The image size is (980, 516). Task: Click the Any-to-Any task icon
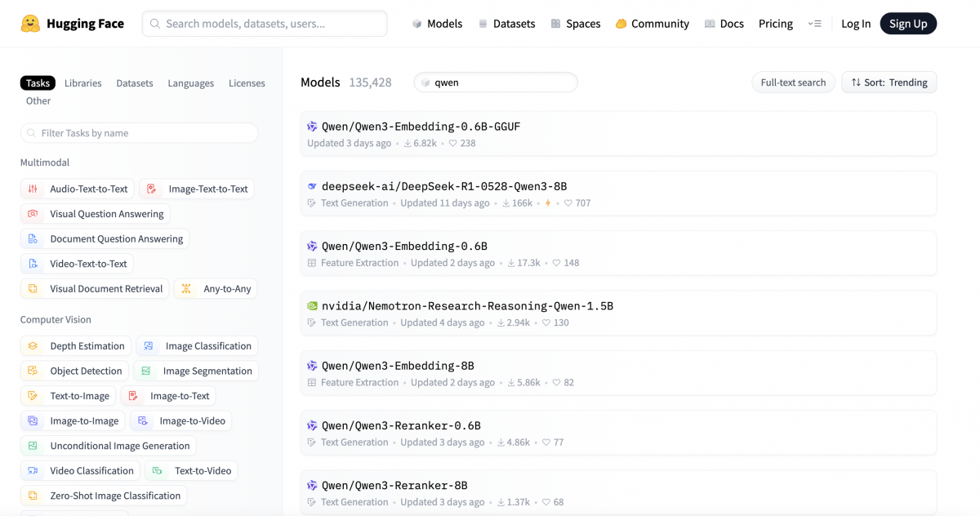pos(186,289)
